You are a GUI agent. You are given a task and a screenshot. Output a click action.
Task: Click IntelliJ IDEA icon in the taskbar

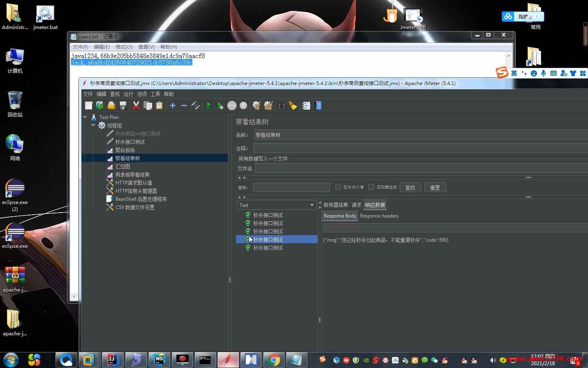tap(112, 360)
